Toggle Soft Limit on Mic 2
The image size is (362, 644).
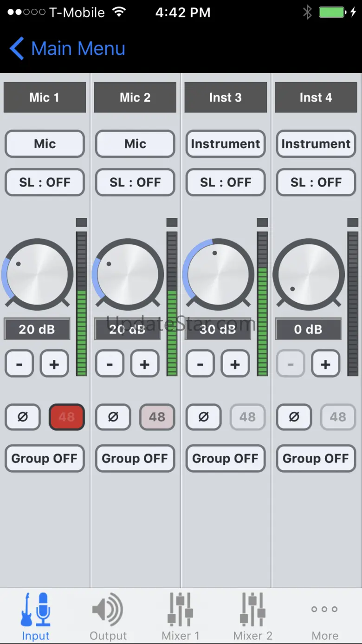coord(135,182)
